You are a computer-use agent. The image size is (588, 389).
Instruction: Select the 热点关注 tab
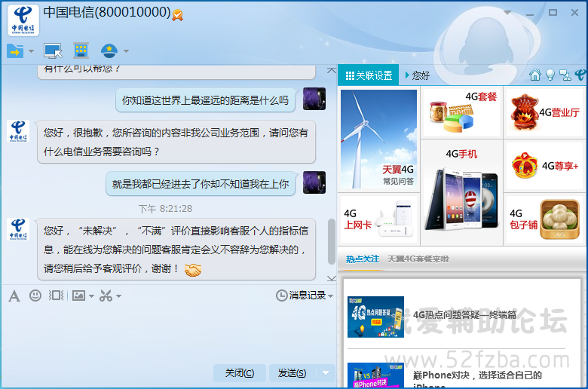pyautogui.click(x=363, y=259)
